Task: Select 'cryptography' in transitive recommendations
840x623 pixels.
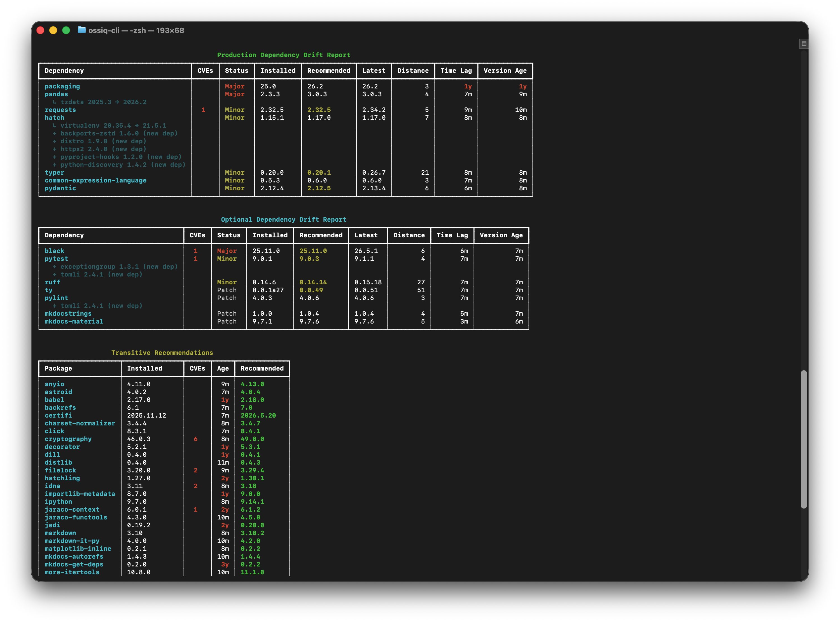Action: click(68, 439)
